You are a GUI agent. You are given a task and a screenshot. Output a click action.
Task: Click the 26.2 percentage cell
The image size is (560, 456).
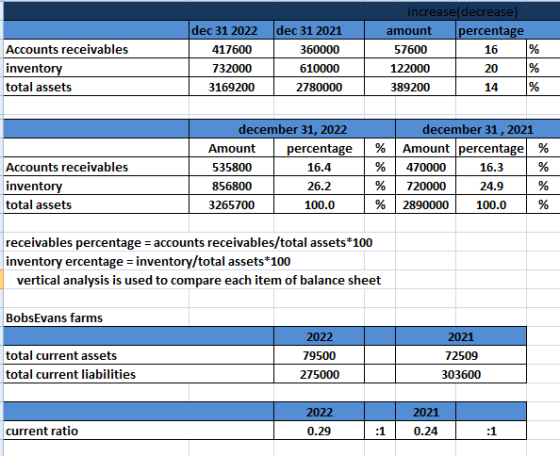point(319,186)
